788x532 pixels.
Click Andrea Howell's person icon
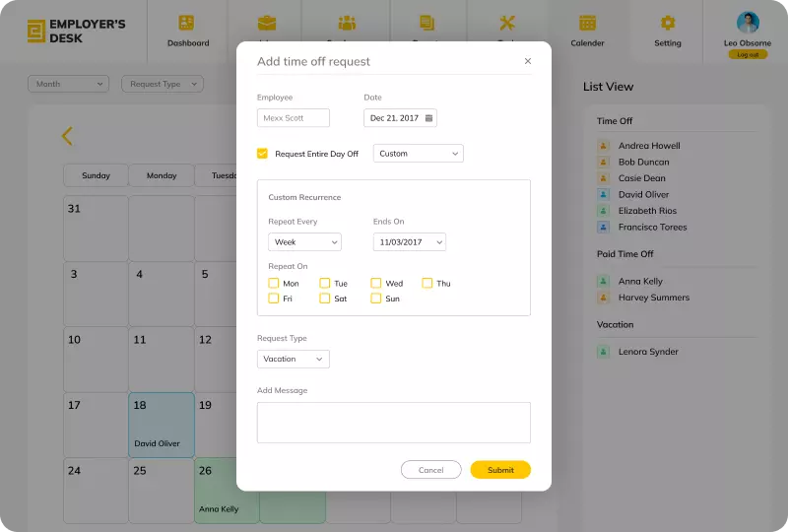pos(604,146)
